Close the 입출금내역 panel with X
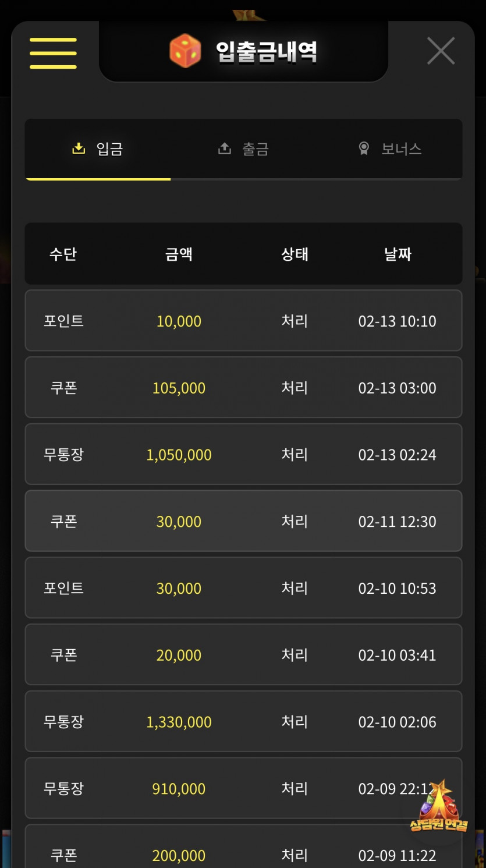Viewport: 486px width, 868px height. click(441, 51)
